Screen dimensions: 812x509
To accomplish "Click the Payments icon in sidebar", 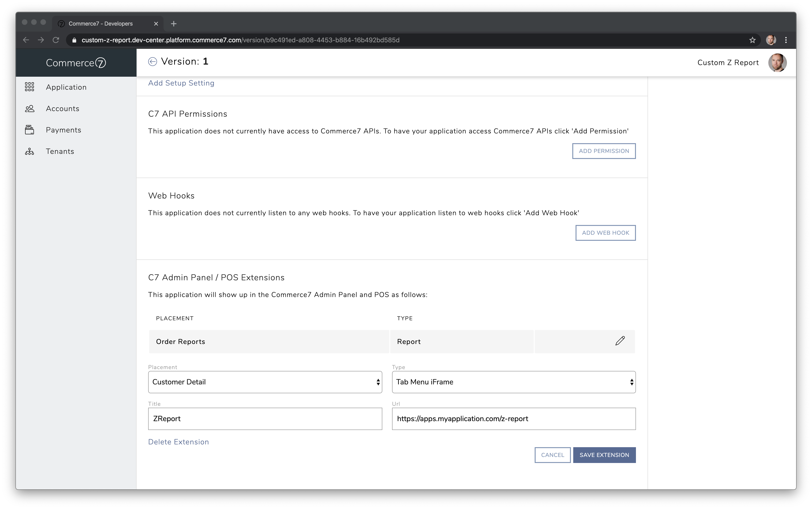I will [x=29, y=130].
